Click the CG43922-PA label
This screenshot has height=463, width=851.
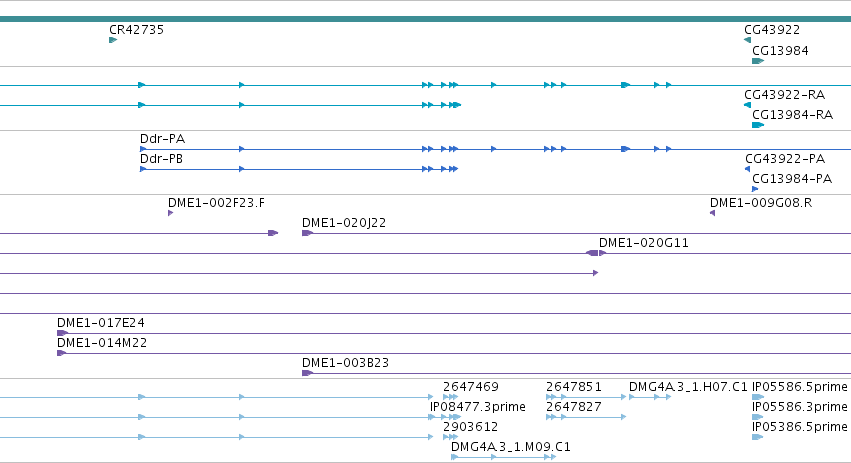coord(785,158)
